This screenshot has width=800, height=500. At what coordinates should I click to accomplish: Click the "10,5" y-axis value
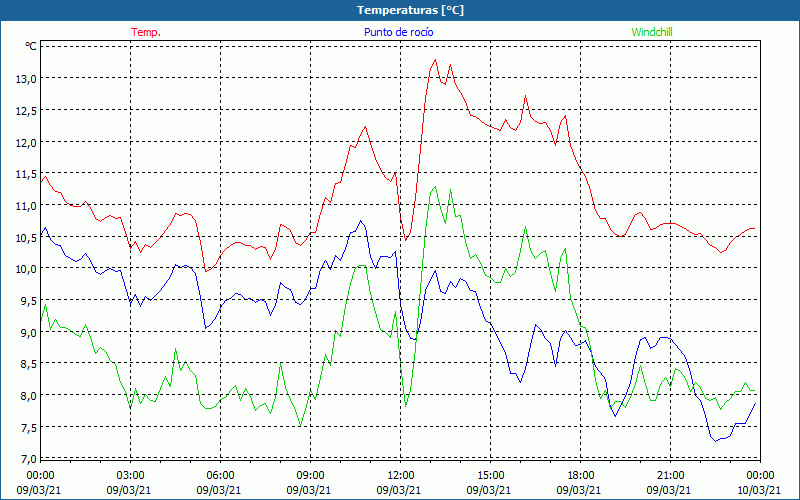pyautogui.click(x=27, y=237)
